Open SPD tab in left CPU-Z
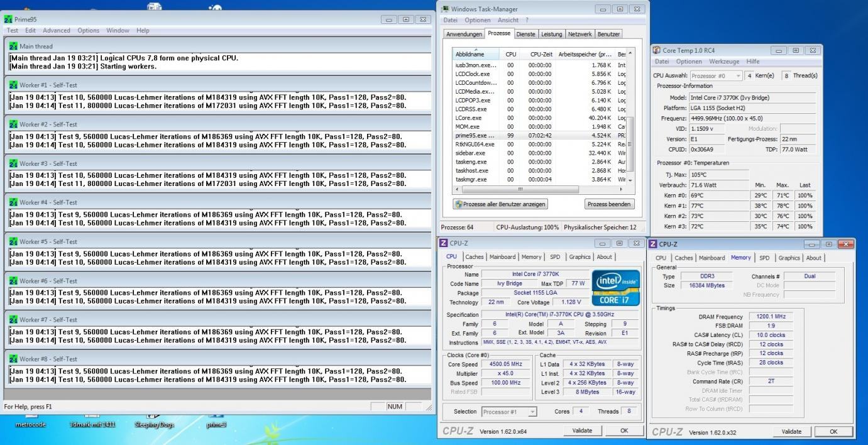 (x=555, y=256)
